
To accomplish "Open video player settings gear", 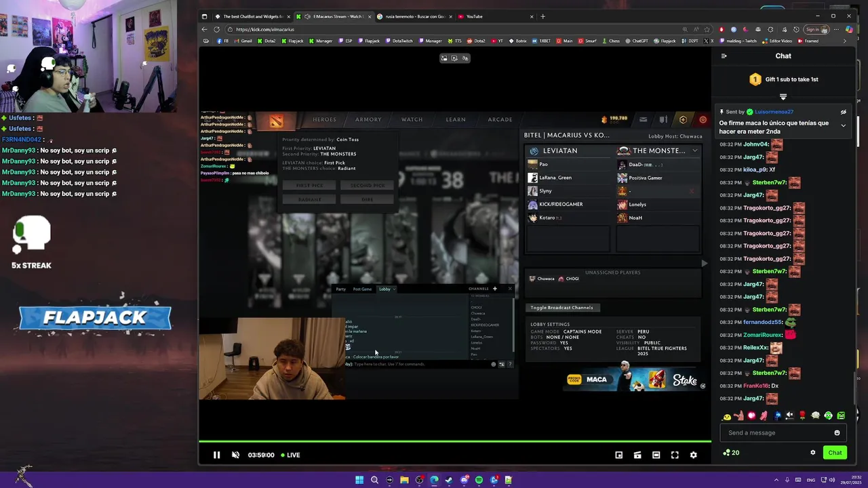I will [x=693, y=455].
